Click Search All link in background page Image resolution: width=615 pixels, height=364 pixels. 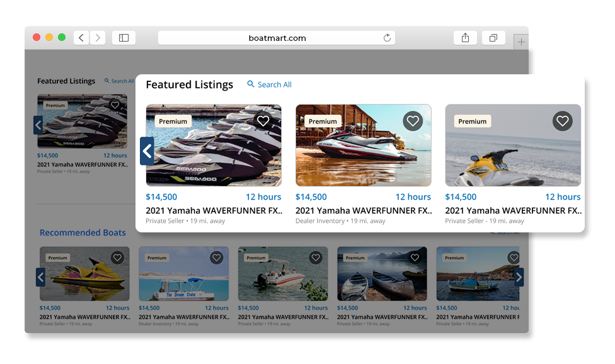click(122, 81)
